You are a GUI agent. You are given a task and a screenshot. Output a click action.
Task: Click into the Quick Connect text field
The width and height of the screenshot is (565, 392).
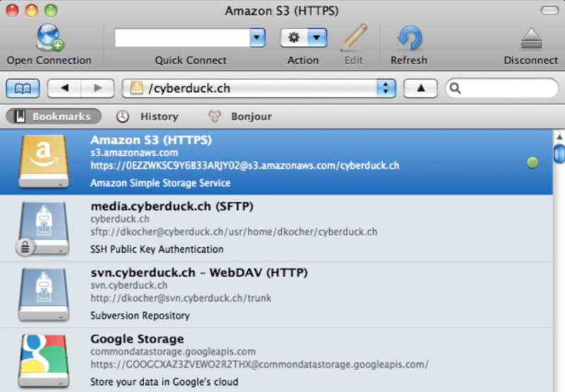point(182,37)
